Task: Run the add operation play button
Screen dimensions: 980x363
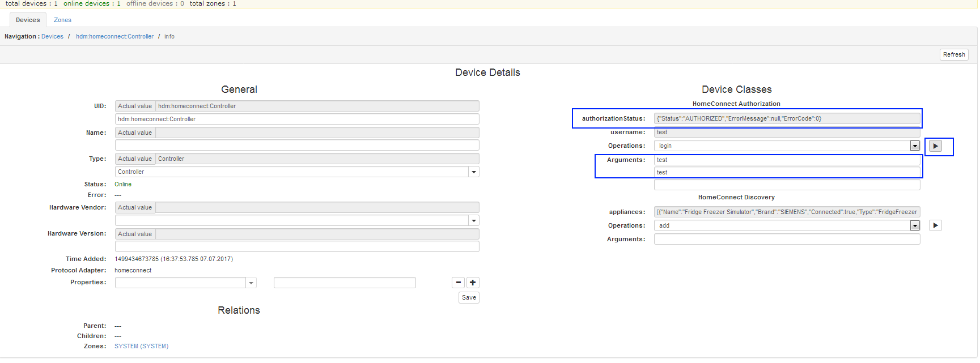Action: (935, 225)
